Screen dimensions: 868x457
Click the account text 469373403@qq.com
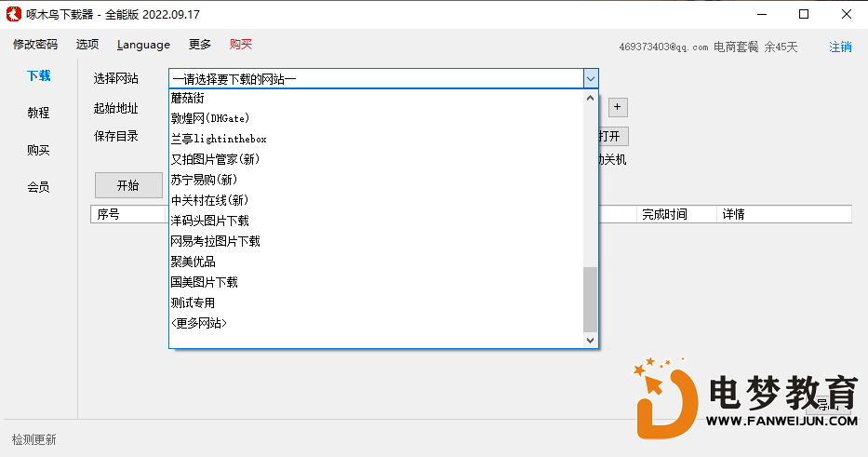click(663, 47)
